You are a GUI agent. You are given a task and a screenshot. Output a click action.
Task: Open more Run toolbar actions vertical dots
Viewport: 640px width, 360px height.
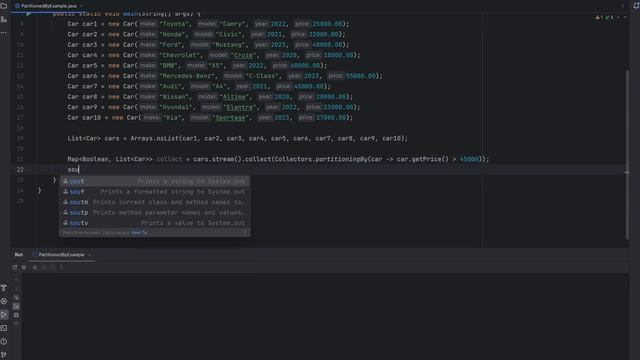62,267
